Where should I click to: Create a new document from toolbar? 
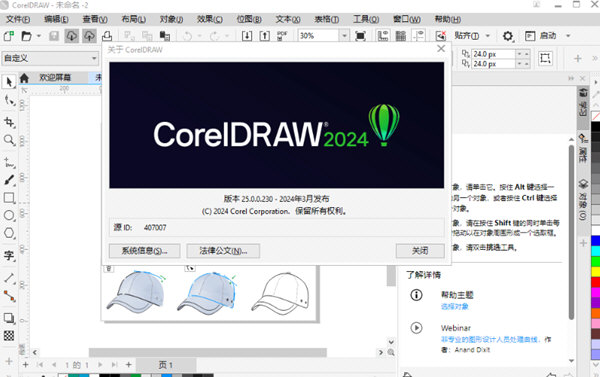pos(8,36)
